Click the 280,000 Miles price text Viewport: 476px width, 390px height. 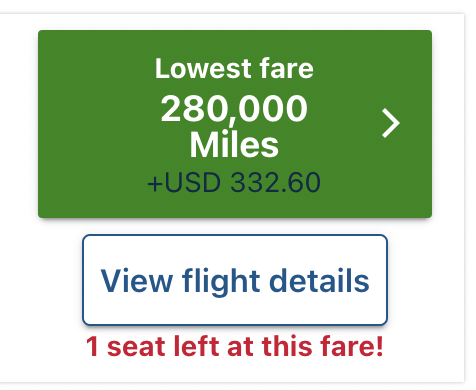234,126
